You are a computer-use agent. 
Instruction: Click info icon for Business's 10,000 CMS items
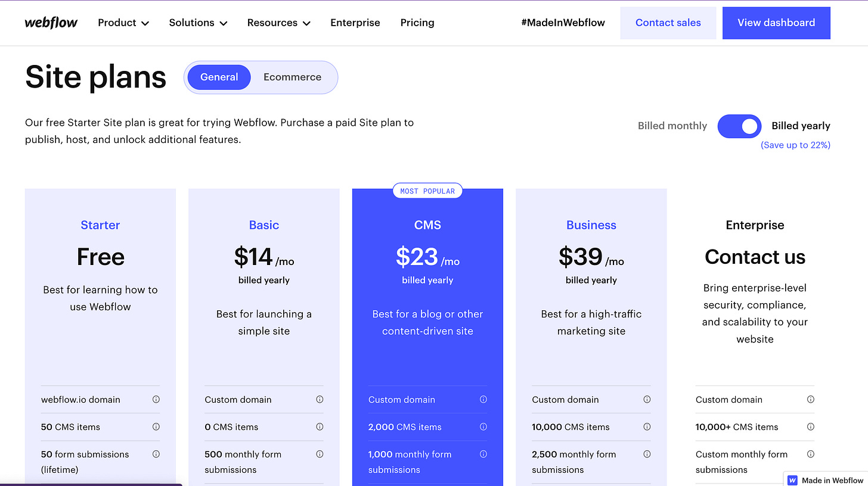[647, 426]
